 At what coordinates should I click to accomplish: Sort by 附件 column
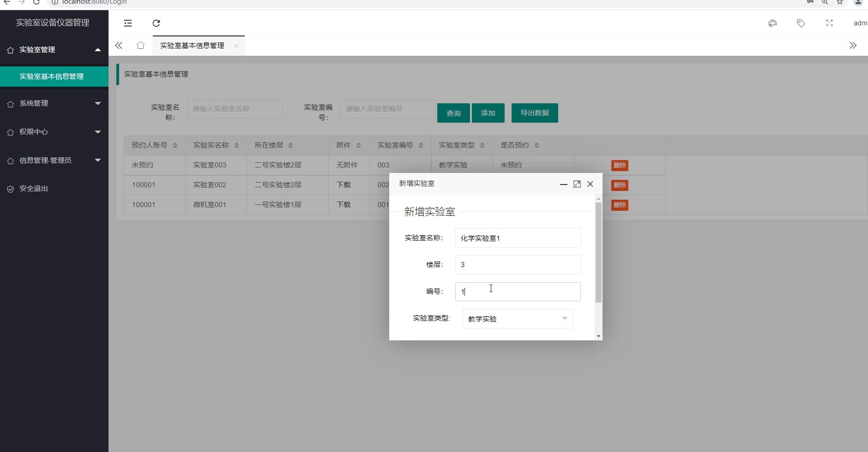pos(358,145)
